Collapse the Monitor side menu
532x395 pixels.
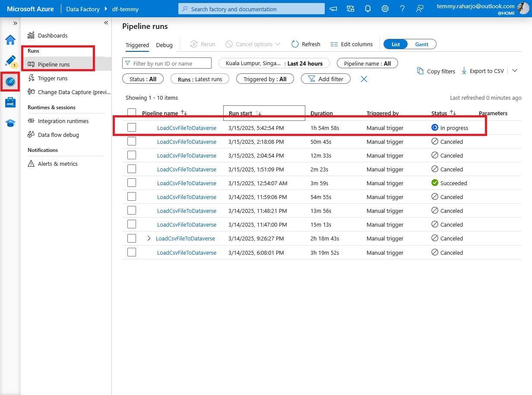pos(106,23)
